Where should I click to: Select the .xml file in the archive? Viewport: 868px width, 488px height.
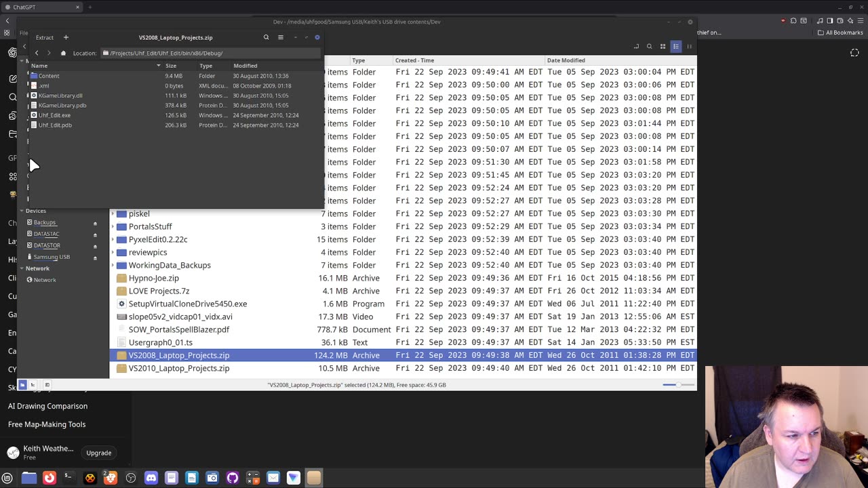(43, 86)
